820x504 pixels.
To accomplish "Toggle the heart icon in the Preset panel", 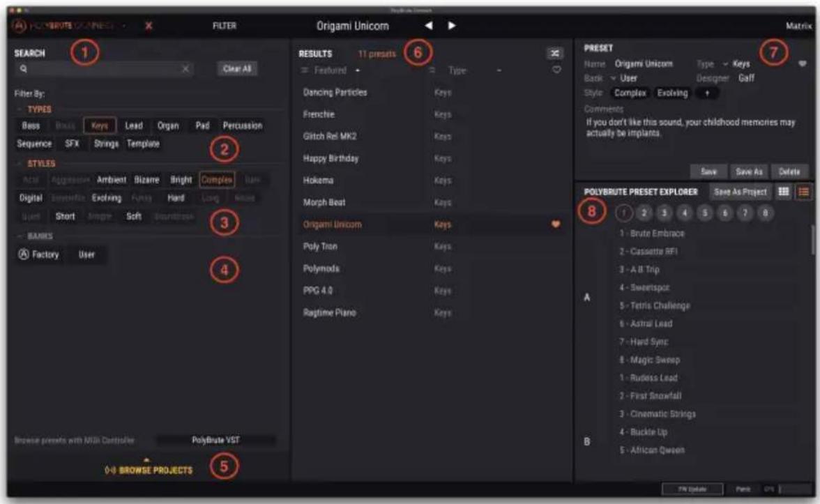I will coord(802,64).
